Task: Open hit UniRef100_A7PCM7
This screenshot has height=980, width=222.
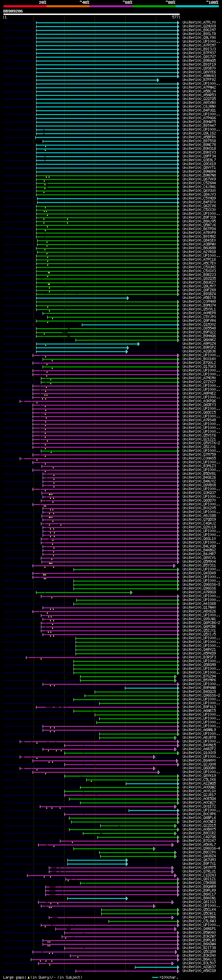Action: pyautogui.click(x=199, y=46)
